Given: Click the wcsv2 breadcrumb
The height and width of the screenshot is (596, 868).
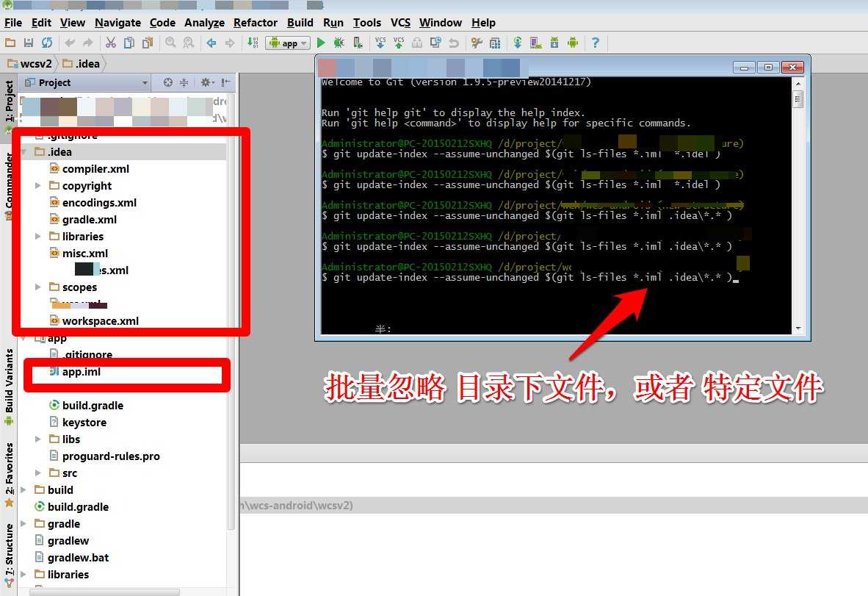Looking at the screenshot, I should click(x=30, y=64).
